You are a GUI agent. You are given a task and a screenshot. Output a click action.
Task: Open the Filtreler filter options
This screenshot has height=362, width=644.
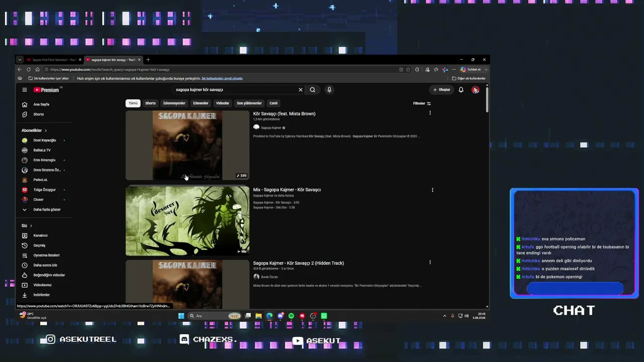click(422, 104)
